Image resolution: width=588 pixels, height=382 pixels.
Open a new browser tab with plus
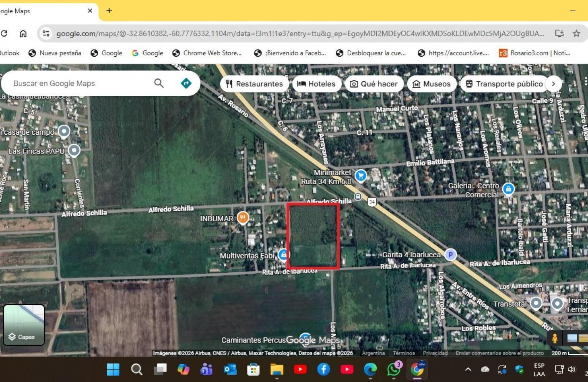coord(109,11)
